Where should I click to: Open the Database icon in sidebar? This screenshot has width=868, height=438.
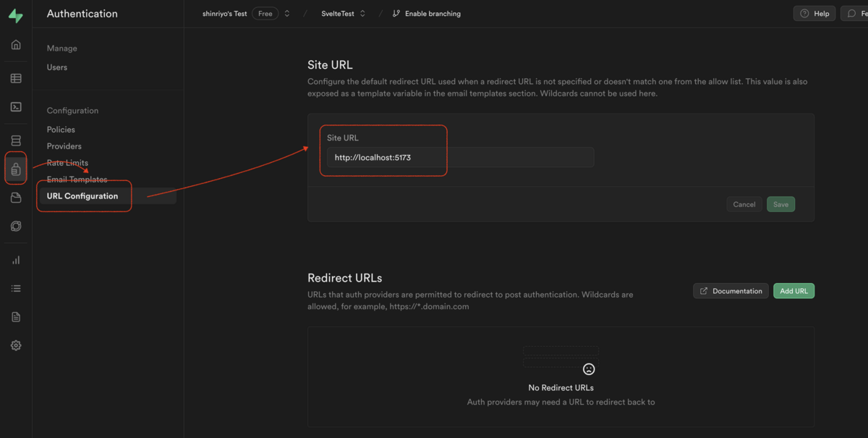[16, 140]
